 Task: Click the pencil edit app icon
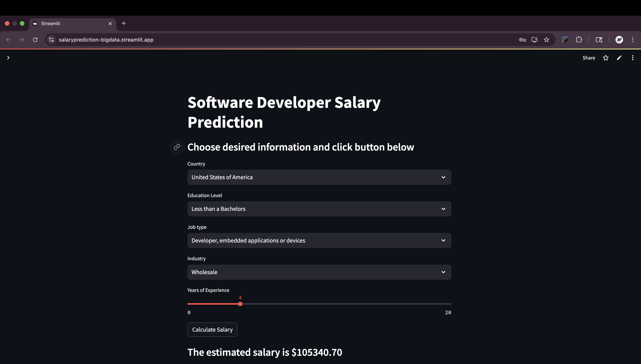click(619, 58)
